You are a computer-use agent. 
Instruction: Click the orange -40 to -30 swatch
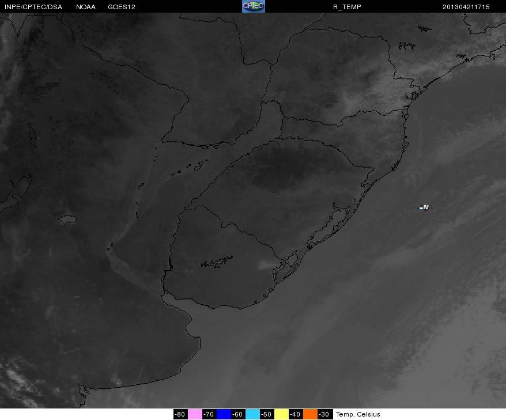310,414
